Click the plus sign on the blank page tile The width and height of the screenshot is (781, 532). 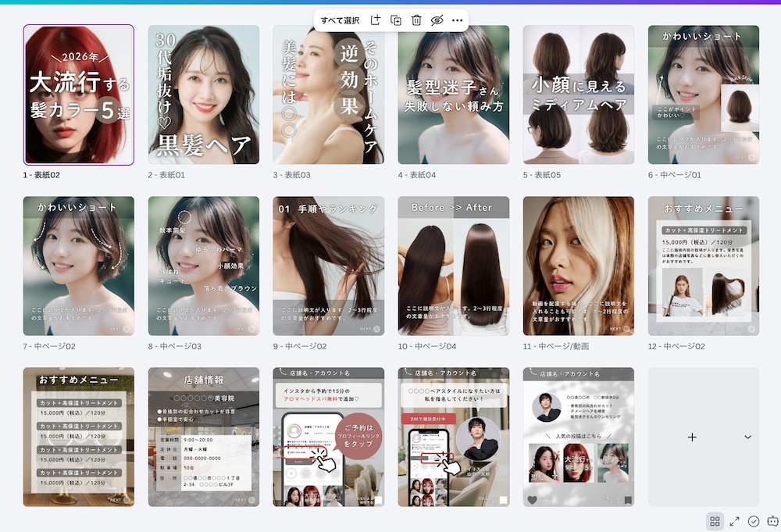pyautogui.click(x=692, y=437)
